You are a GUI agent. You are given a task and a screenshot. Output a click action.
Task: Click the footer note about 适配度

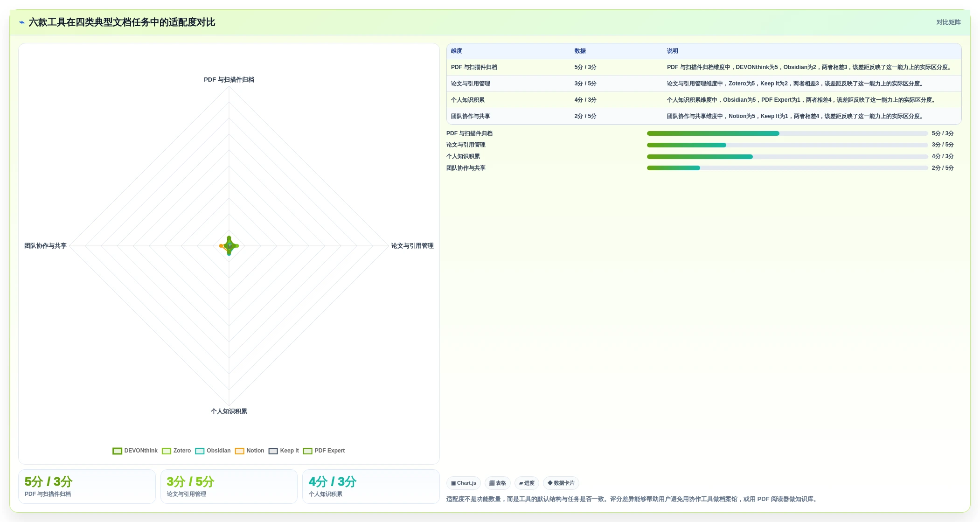pyautogui.click(x=632, y=499)
